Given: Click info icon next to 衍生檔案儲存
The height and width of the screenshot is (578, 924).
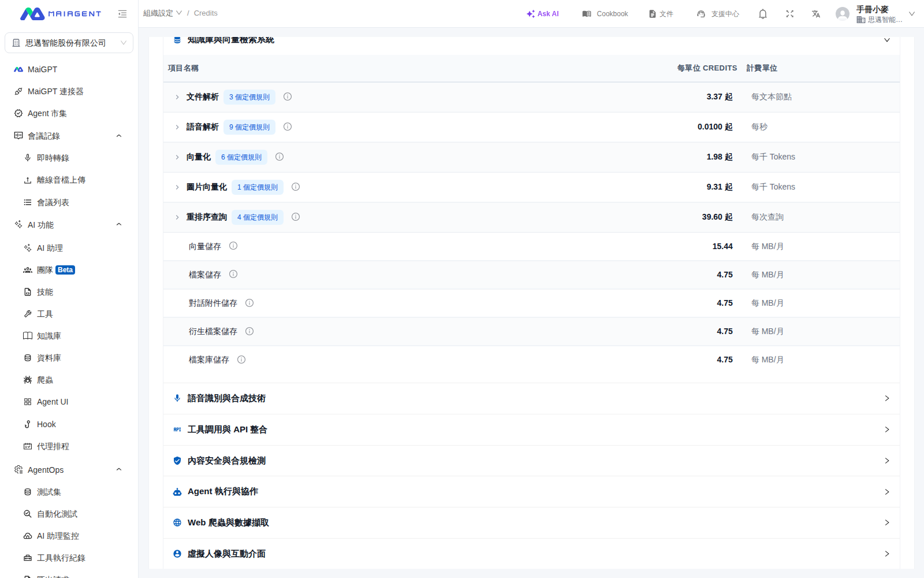Looking at the screenshot, I should [249, 331].
